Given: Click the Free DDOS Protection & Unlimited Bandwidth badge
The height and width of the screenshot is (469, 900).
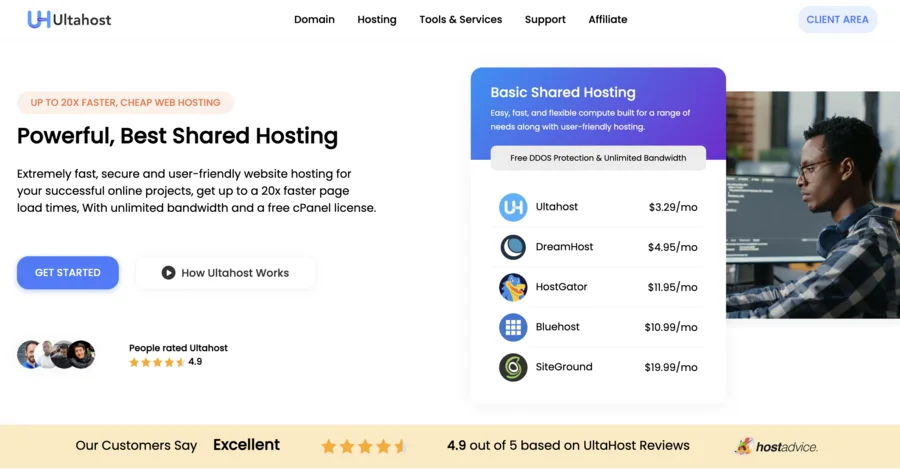Looking at the screenshot, I should pos(598,158).
